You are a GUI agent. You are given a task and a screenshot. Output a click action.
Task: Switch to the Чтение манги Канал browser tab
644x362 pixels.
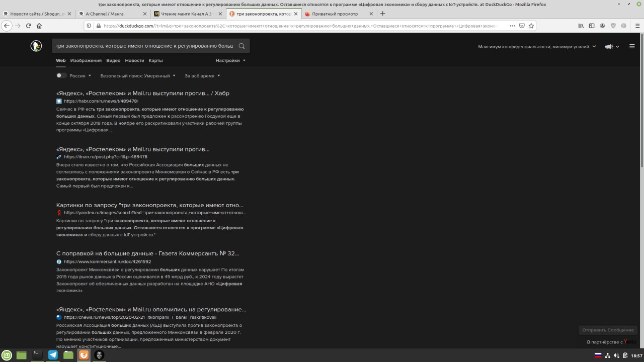pyautogui.click(x=189, y=14)
